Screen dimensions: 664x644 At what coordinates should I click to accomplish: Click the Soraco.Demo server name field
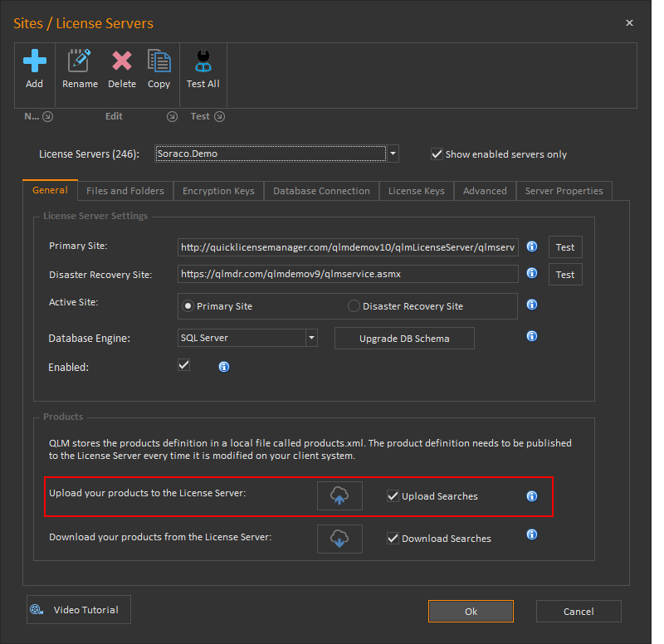point(271,154)
